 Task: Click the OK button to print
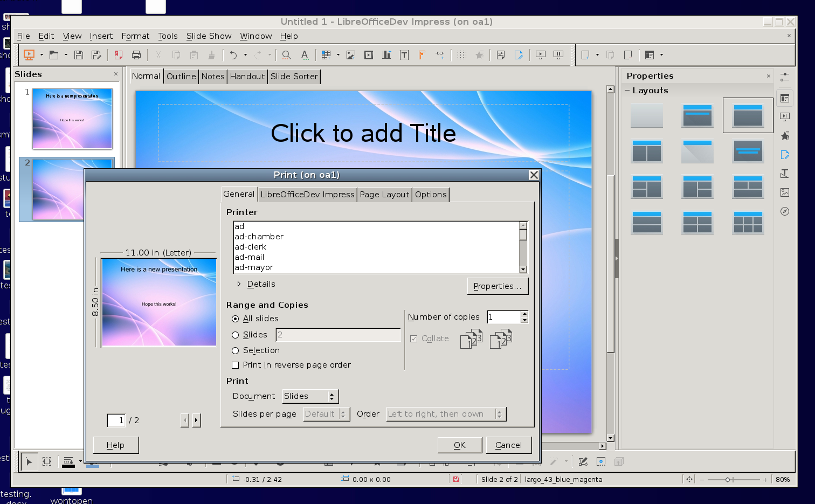coord(459,445)
